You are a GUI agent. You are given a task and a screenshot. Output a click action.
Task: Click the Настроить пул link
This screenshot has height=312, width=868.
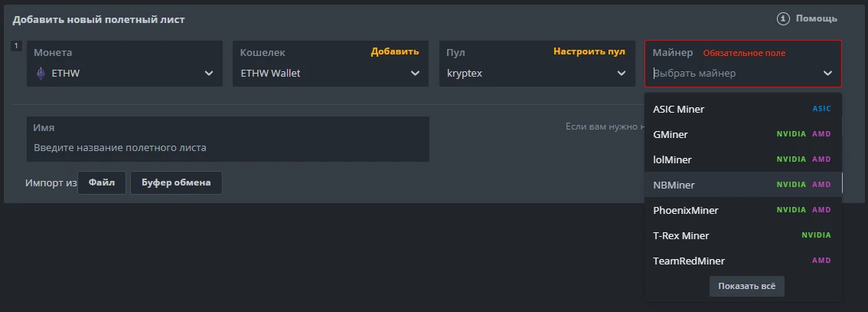589,51
